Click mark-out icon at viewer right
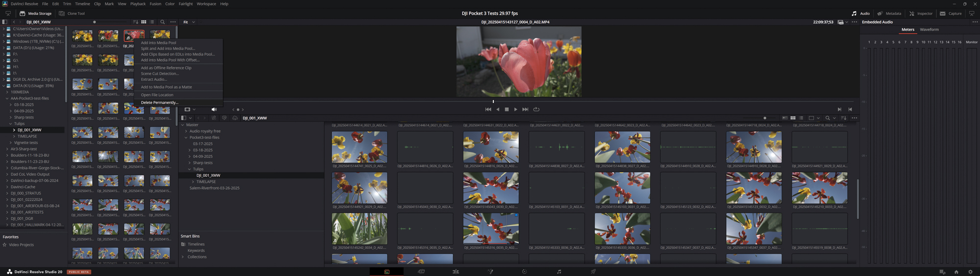This screenshot has width=980, height=276. [850, 109]
